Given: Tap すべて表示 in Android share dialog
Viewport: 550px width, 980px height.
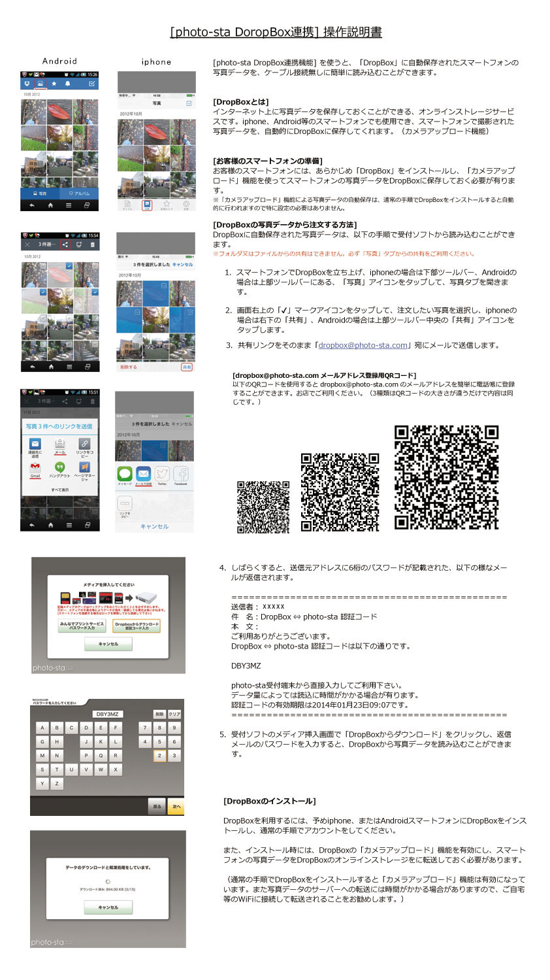Looking at the screenshot, I should click(59, 490).
